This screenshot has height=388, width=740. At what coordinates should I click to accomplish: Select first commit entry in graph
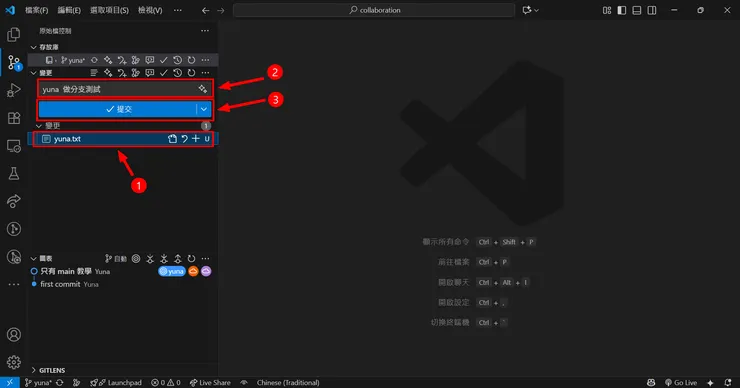pyautogui.click(x=60, y=284)
